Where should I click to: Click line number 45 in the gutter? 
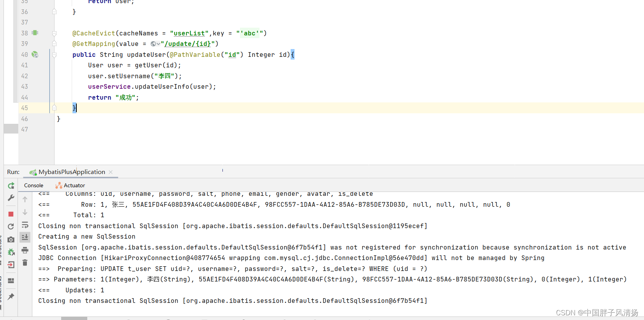coord(25,108)
